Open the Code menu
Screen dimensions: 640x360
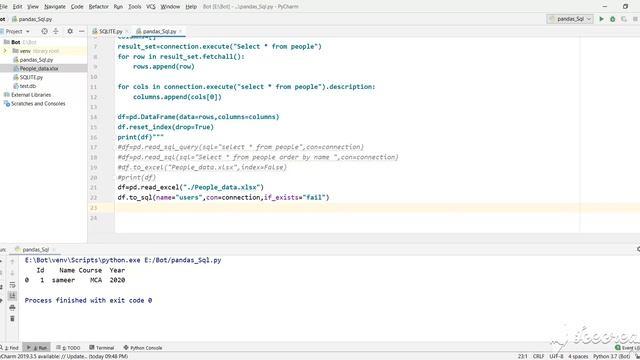[x=77, y=7]
